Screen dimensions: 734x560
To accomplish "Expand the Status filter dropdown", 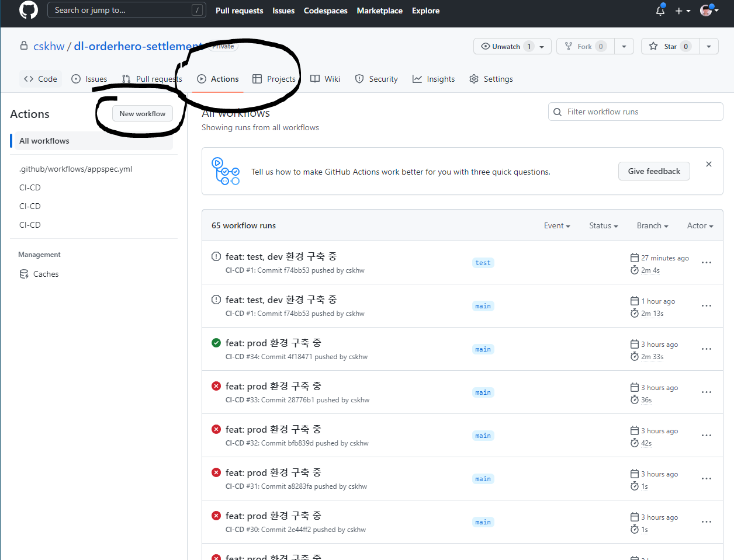I will (604, 225).
